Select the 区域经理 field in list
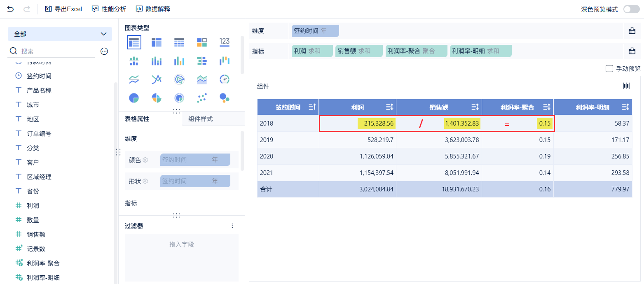This screenshot has width=644, height=284. point(39,177)
